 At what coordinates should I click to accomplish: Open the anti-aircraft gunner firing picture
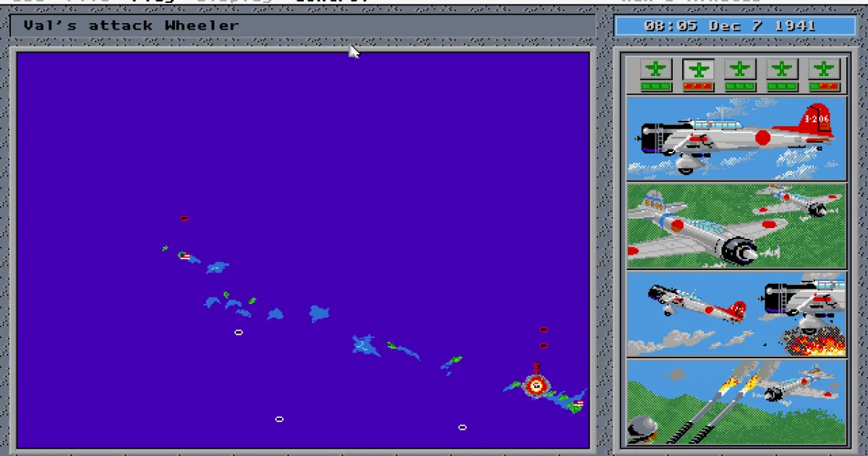pyautogui.click(x=736, y=402)
